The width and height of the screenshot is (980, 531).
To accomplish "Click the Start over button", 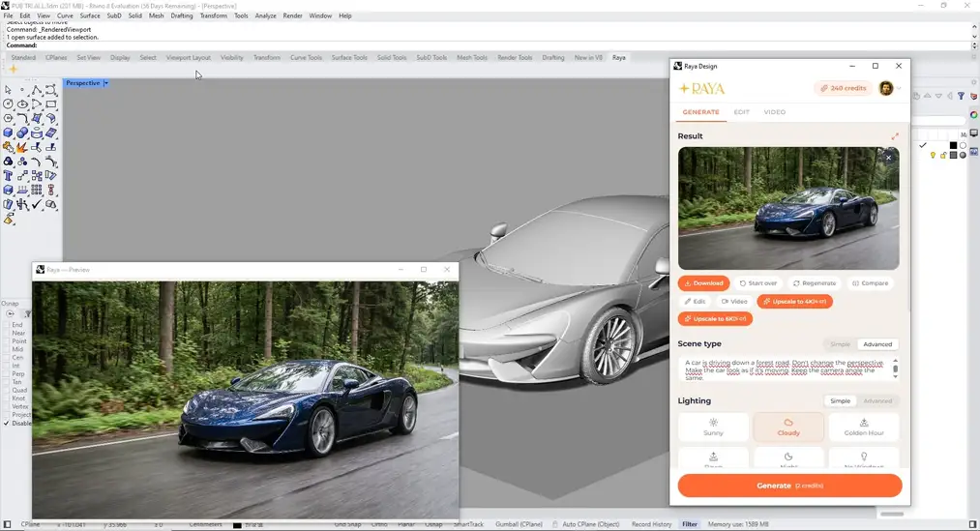I will pos(758,283).
